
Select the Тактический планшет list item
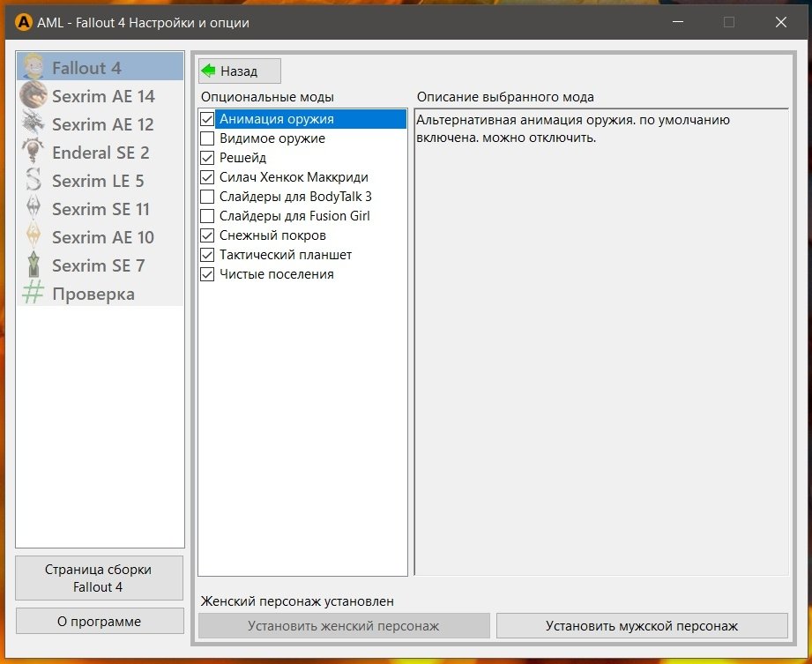286,255
